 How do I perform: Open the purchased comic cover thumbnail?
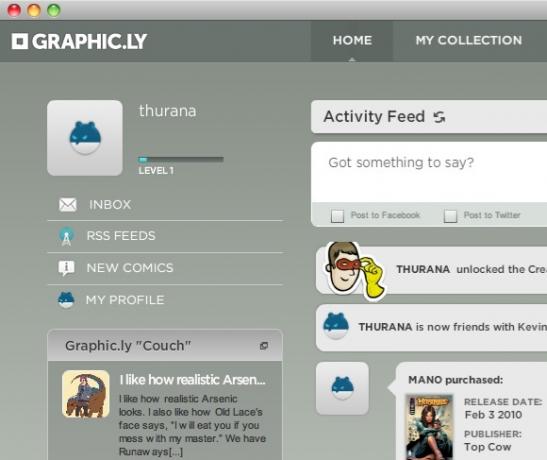pyautogui.click(x=429, y=427)
